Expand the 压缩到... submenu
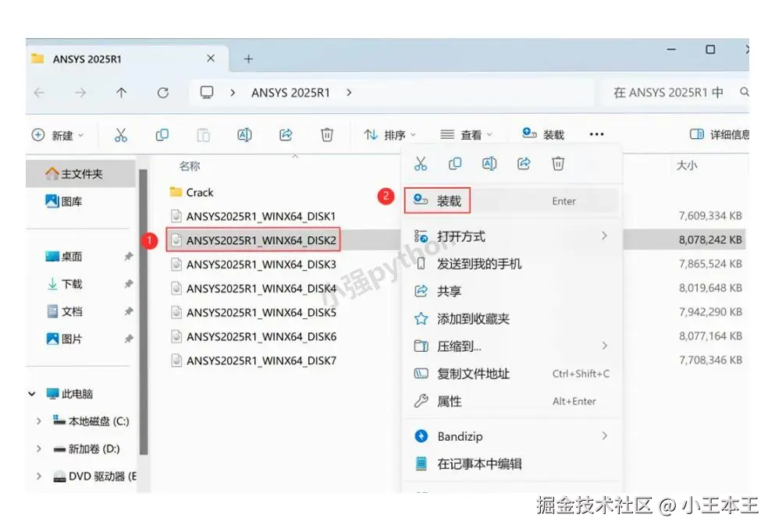 click(x=511, y=346)
